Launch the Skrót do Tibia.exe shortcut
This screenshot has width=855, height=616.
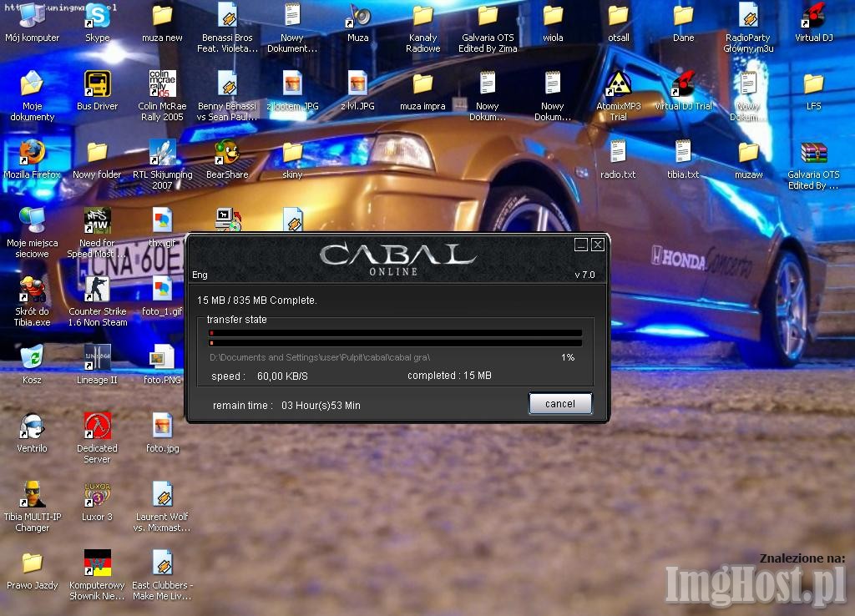pos(33,290)
